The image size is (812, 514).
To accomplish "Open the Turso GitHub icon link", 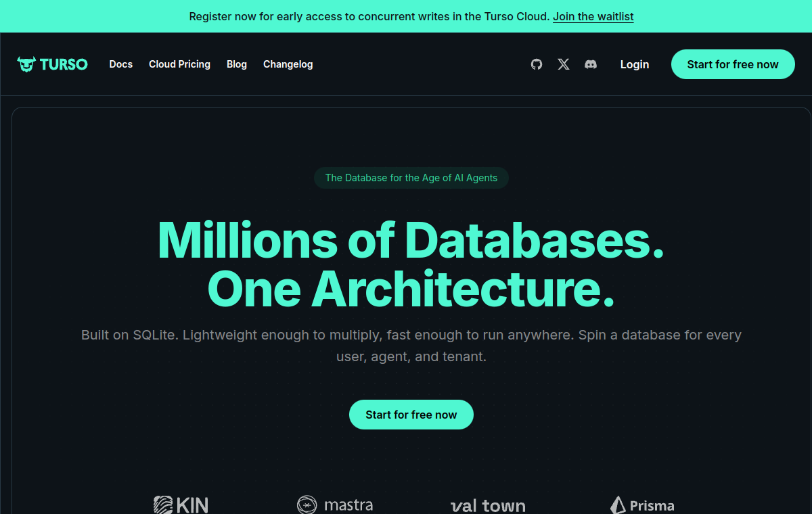I will tap(537, 64).
